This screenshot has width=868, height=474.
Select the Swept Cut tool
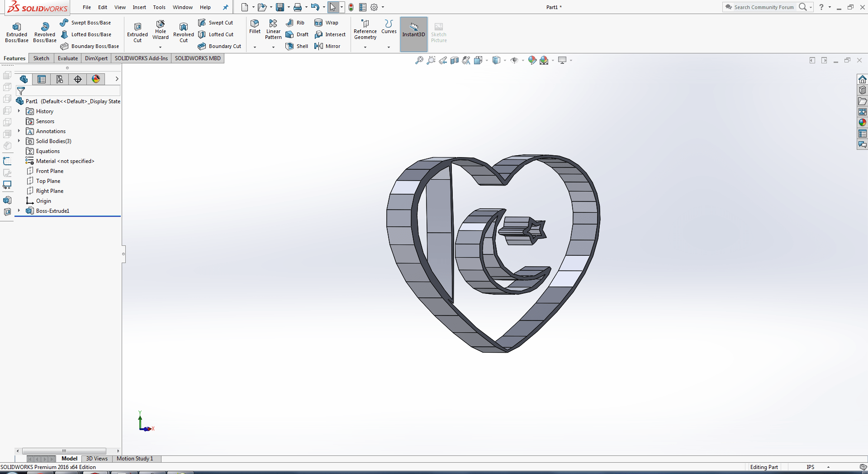215,23
